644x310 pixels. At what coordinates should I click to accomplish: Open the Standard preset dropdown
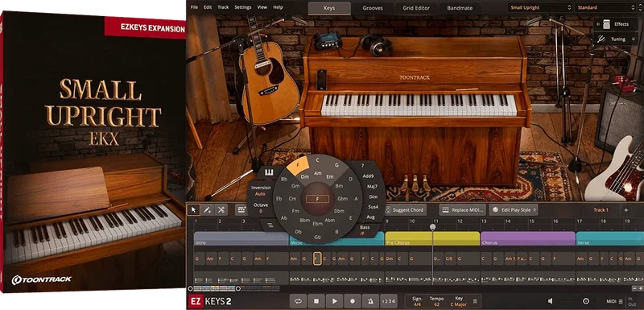coord(605,7)
